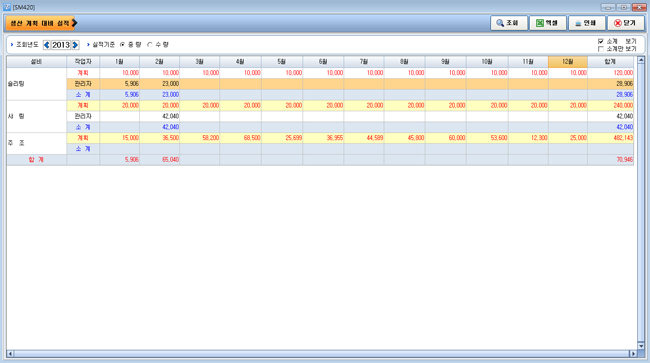Click the 120,000 plan total cell
Screen dimensions: 650x363
[610, 73]
